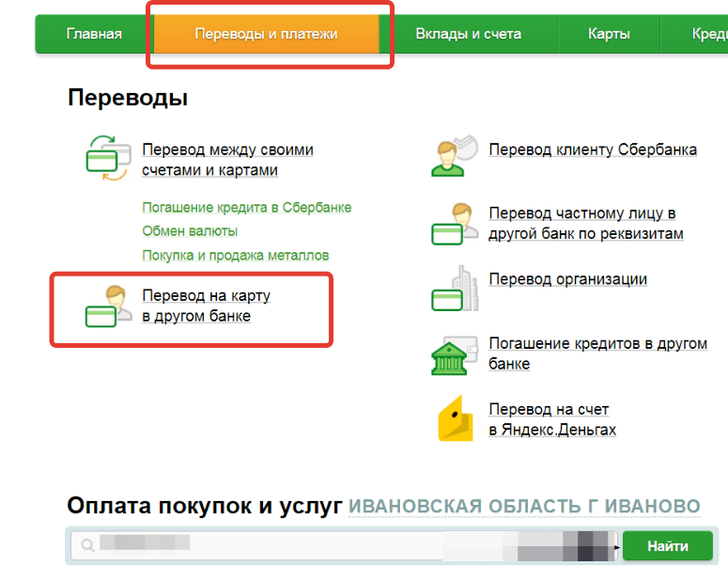Click the transfer between own accounts icon
728x581 pixels.
108,158
